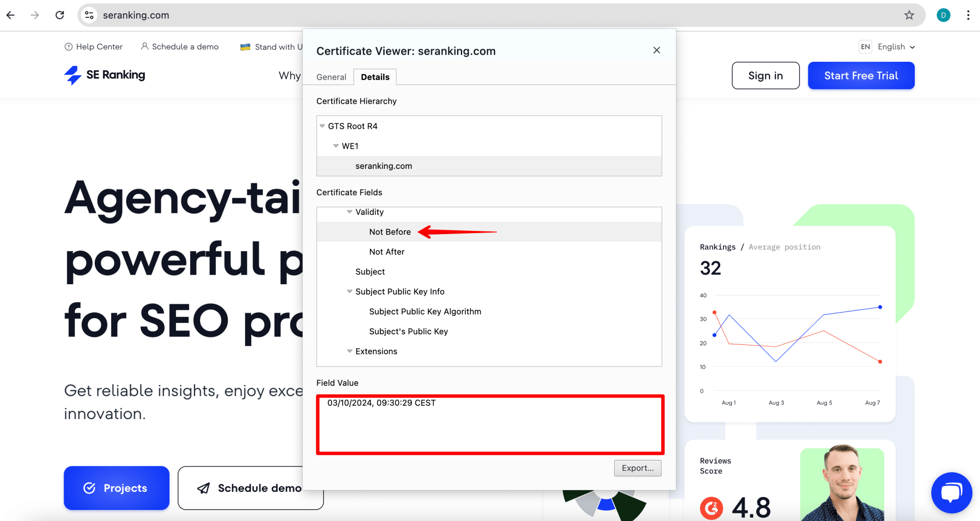Collapse the GTS Root R4 hierarchy node
The width and height of the screenshot is (980, 521).
tap(322, 126)
